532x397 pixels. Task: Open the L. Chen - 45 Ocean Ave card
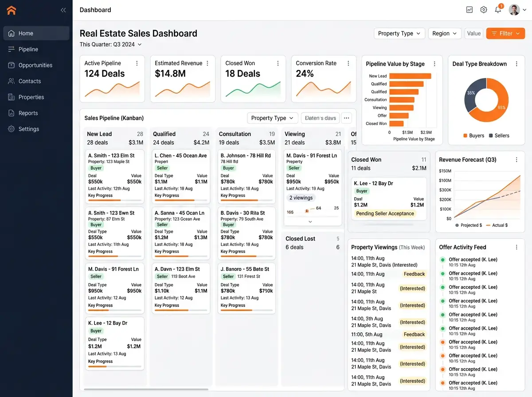pos(181,177)
